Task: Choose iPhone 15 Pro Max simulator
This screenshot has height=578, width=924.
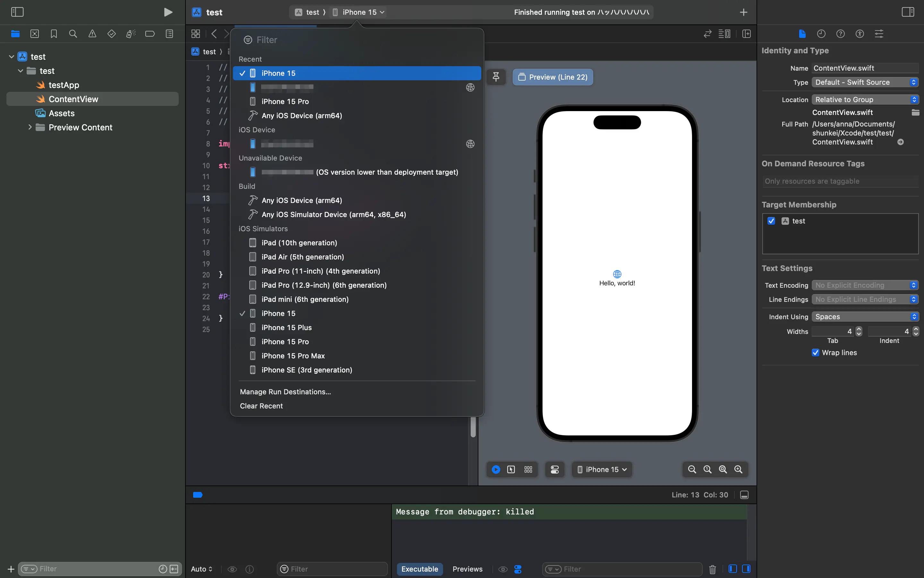Action: pyautogui.click(x=357, y=356)
